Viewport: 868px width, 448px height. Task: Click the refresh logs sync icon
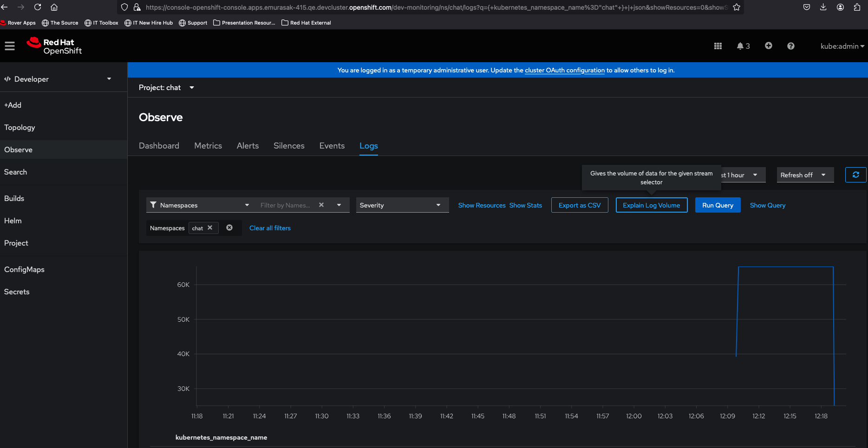(855, 175)
